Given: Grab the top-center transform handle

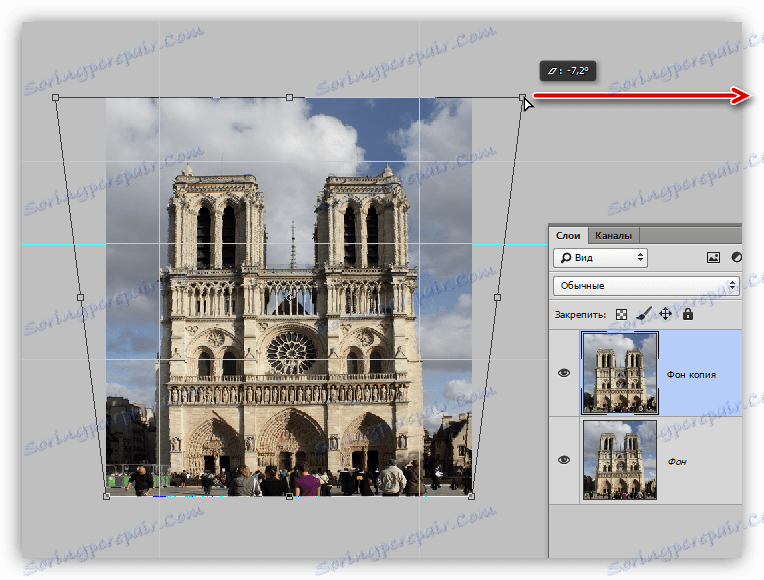Looking at the screenshot, I should (289, 98).
